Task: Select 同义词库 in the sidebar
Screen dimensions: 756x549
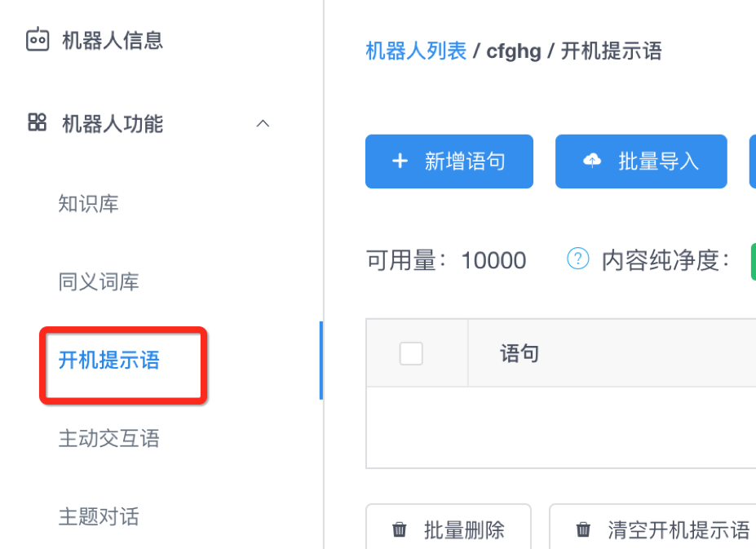Action: click(99, 282)
